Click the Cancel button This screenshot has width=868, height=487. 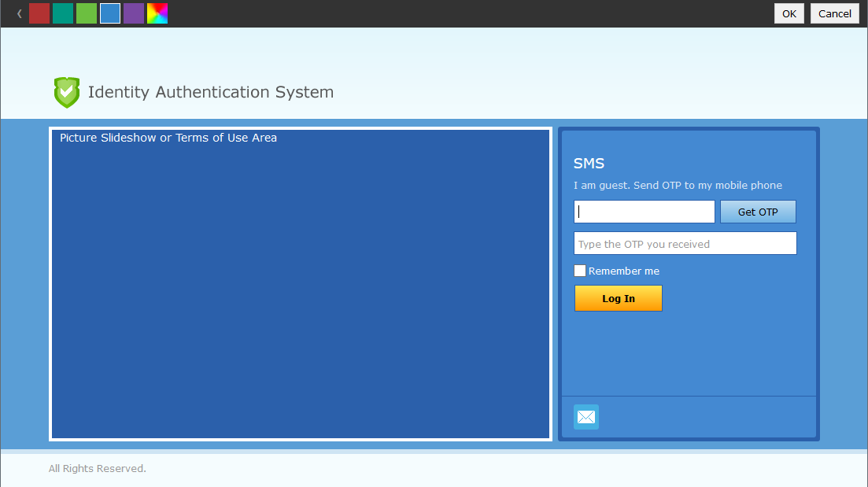835,13
